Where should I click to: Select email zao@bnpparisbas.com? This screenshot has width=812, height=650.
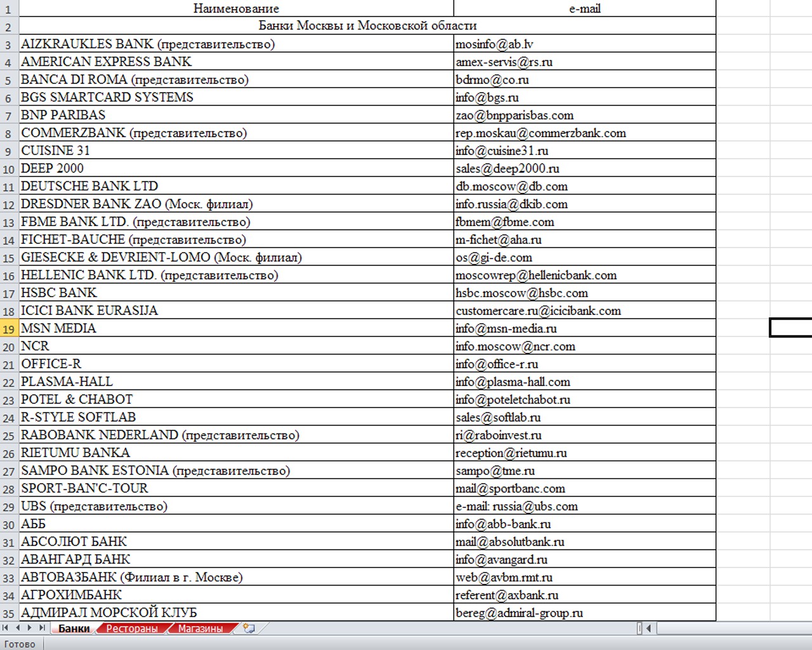[585, 115]
